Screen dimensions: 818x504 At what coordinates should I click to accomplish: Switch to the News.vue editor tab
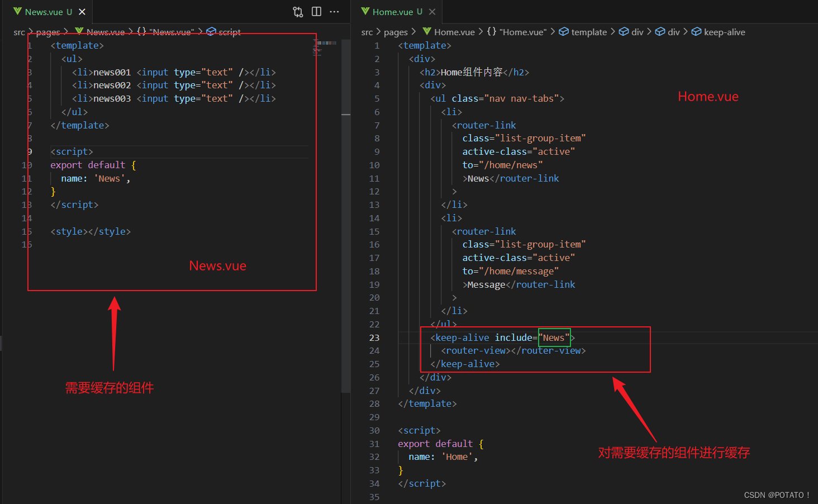[x=47, y=12]
